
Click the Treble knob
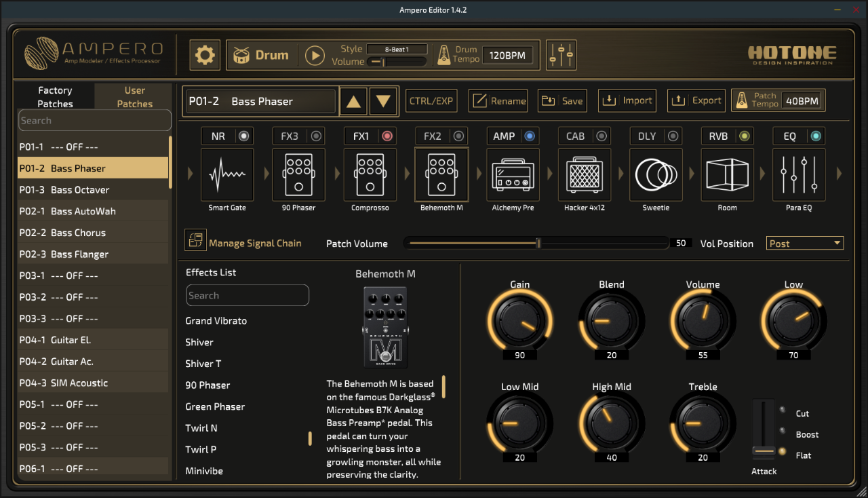click(703, 424)
